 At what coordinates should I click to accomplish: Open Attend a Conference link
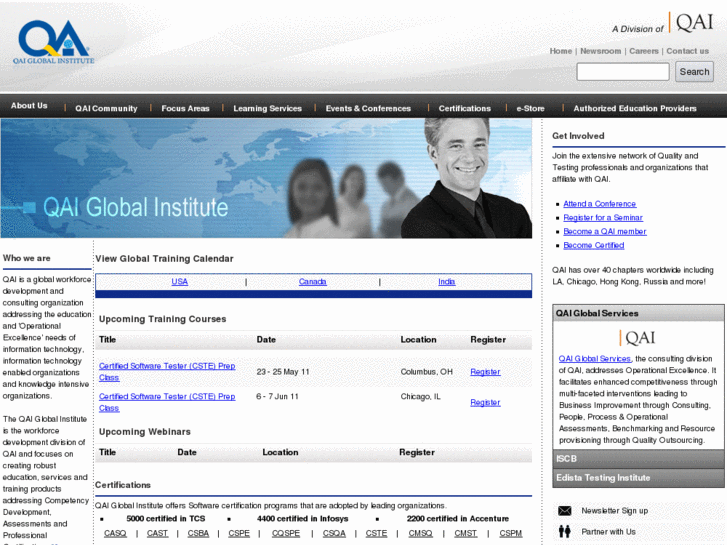[x=599, y=204]
